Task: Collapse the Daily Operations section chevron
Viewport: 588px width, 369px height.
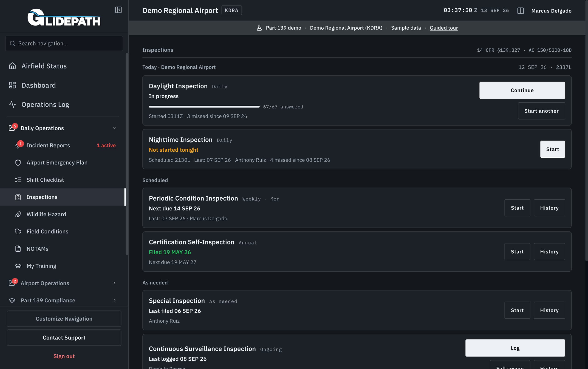Action: (x=114, y=128)
